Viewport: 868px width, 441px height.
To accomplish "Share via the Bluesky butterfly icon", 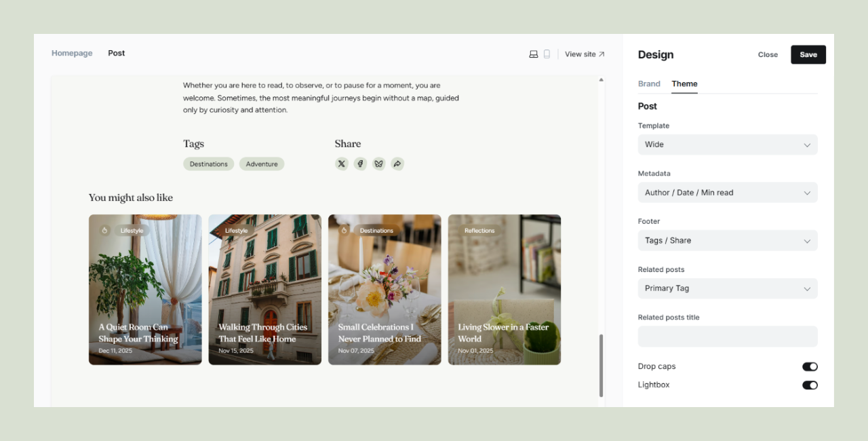I will point(379,164).
